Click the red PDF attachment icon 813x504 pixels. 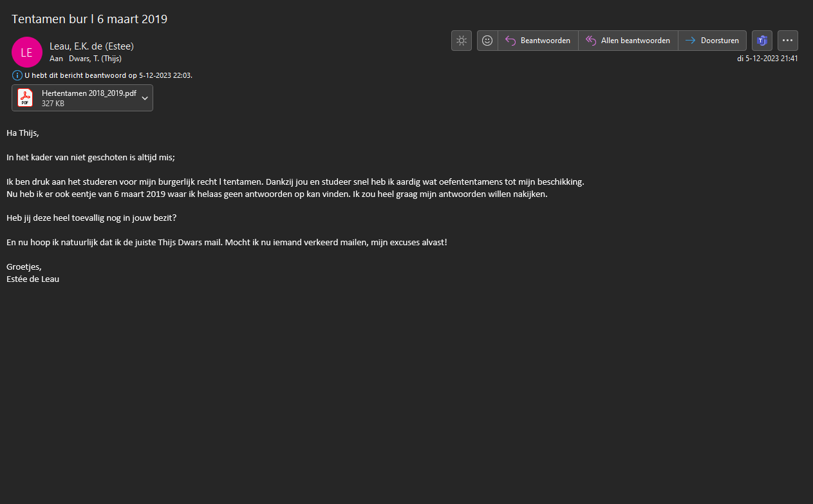(25, 98)
